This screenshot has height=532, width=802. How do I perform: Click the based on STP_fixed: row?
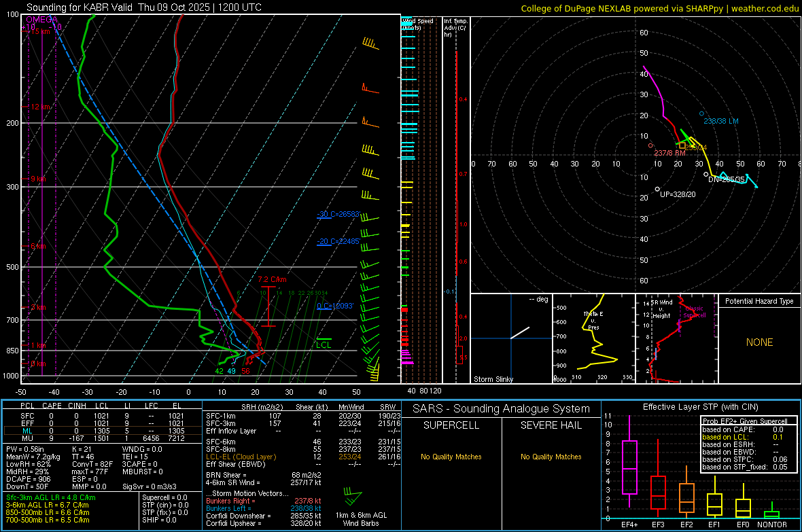pos(745,467)
